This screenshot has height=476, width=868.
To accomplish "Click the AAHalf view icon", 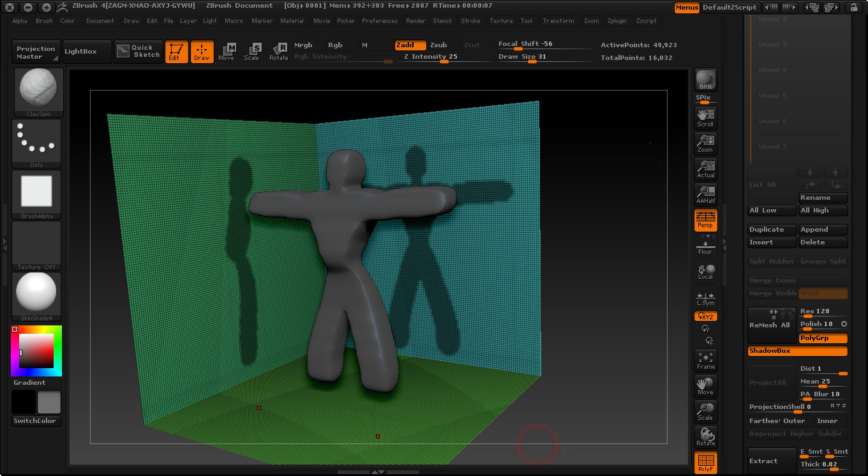I will pyautogui.click(x=705, y=195).
